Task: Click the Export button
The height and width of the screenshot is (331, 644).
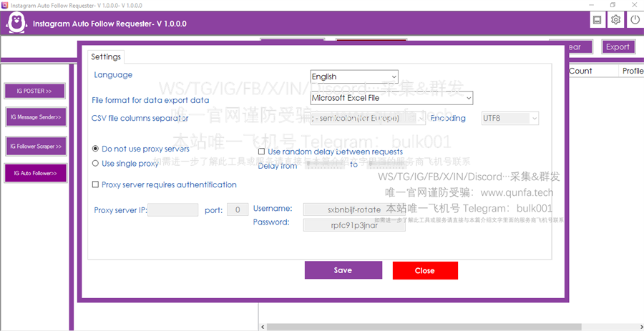Action: (x=618, y=46)
